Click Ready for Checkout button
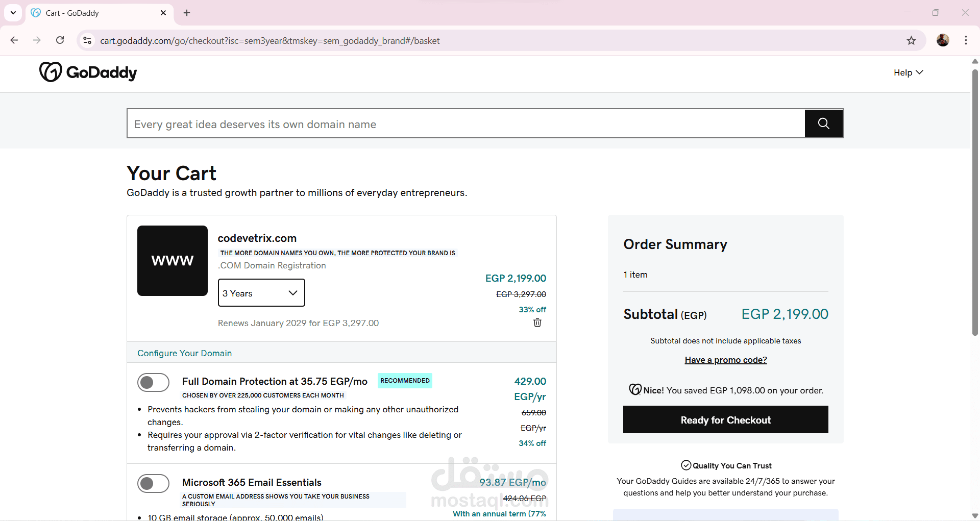The width and height of the screenshot is (980, 521). [x=725, y=419]
